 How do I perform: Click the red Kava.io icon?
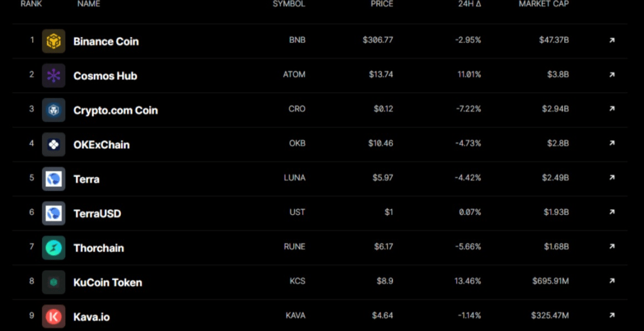pyautogui.click(x=53, y=317)
